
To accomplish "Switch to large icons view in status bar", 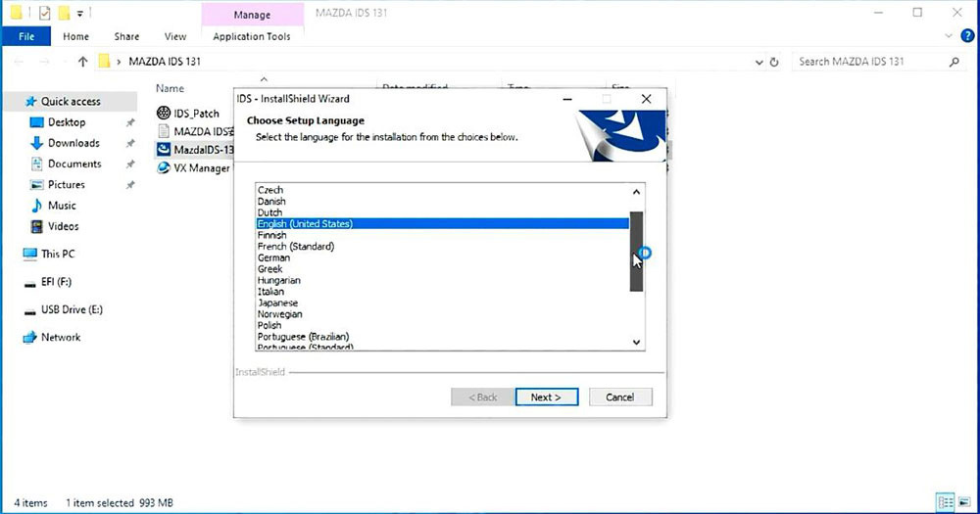I will click(964, 502).
